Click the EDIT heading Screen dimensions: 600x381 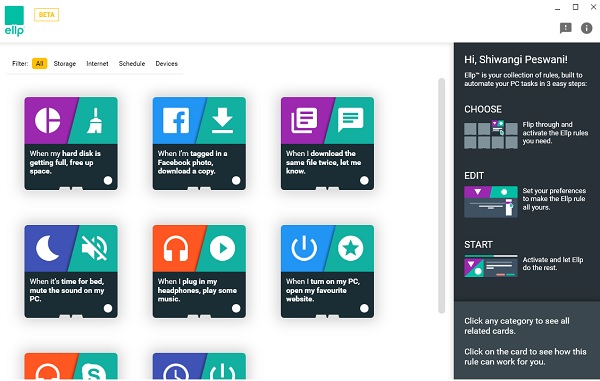point(474,176)
